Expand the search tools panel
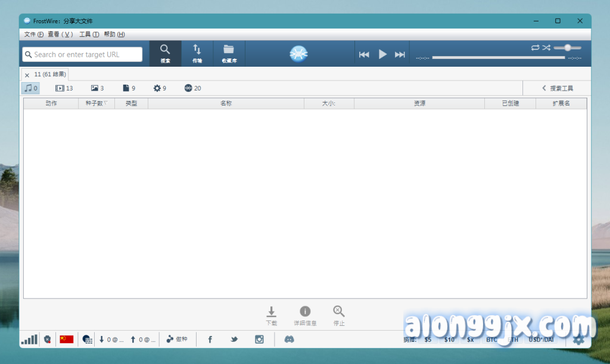610x364 pixels. pyautogui.click(x=557, y=88)
